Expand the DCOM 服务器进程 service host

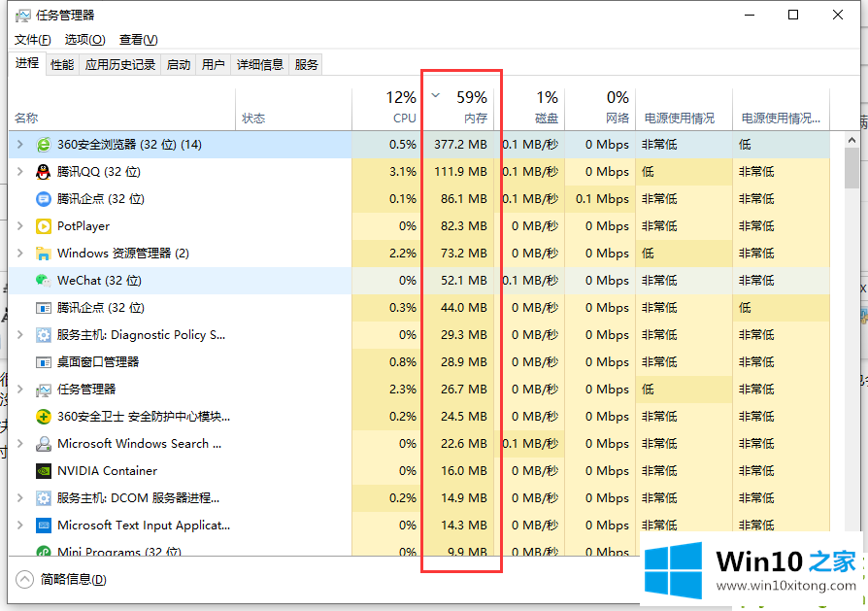[20, 498]
